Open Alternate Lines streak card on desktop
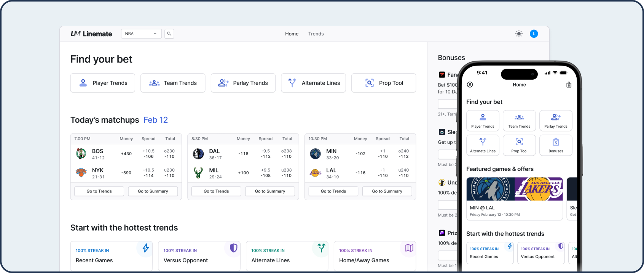This screenshot has height=273, width=644. click(x=287, y=256)
